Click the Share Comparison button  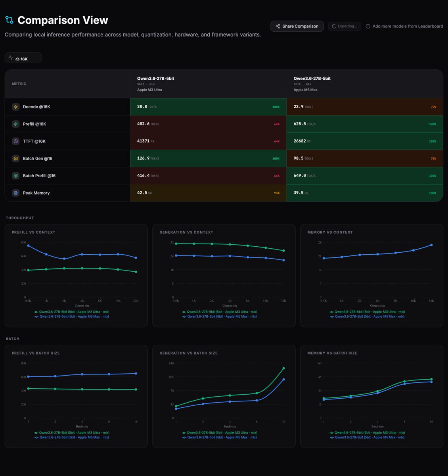(x=297, y=26)
